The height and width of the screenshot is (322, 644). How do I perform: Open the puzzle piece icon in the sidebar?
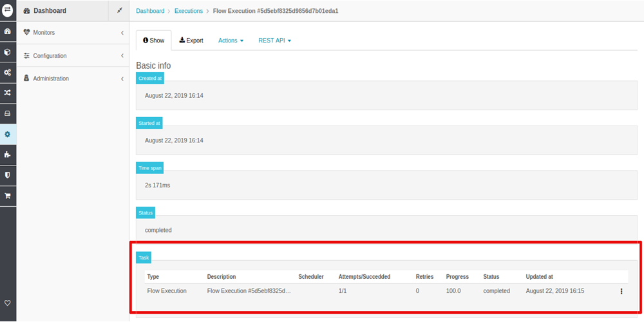[x=8, y=155]
